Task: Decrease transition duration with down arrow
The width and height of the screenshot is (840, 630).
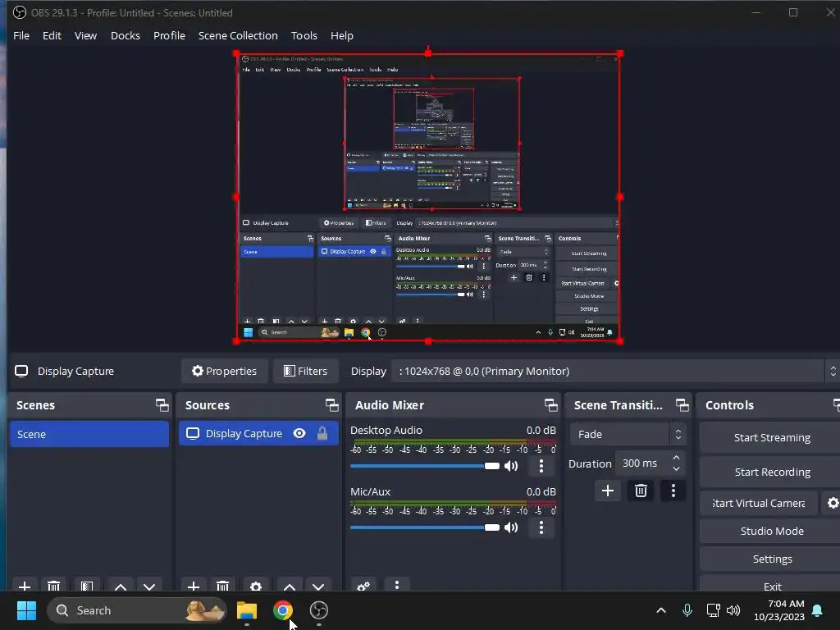Action: click(x=677, y=469)
